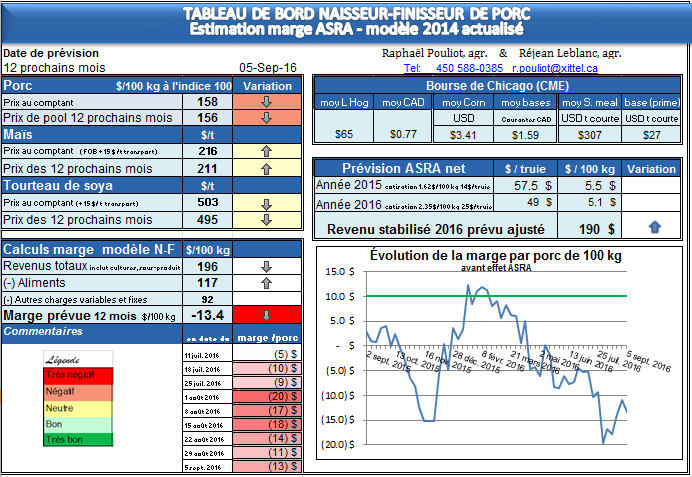
Task: Click the up arrow for Maïs prix au comptant
Action: tap(266, 153)
